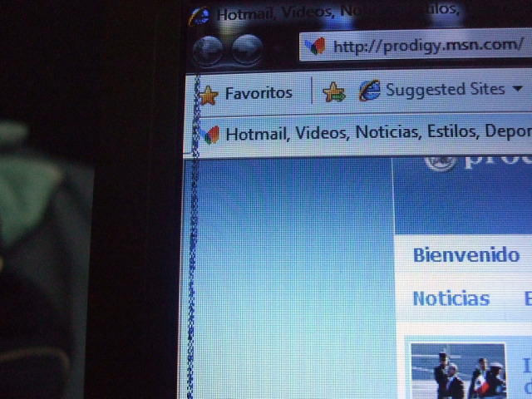Click the browser Back button
Viewport: 532px width, 399px height.
tap(208, 51)
